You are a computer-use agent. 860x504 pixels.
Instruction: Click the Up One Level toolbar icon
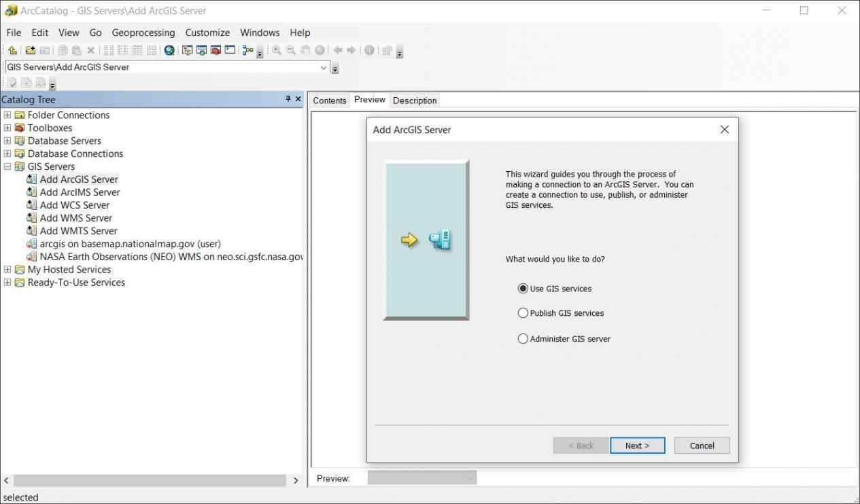tap(12, 50)
